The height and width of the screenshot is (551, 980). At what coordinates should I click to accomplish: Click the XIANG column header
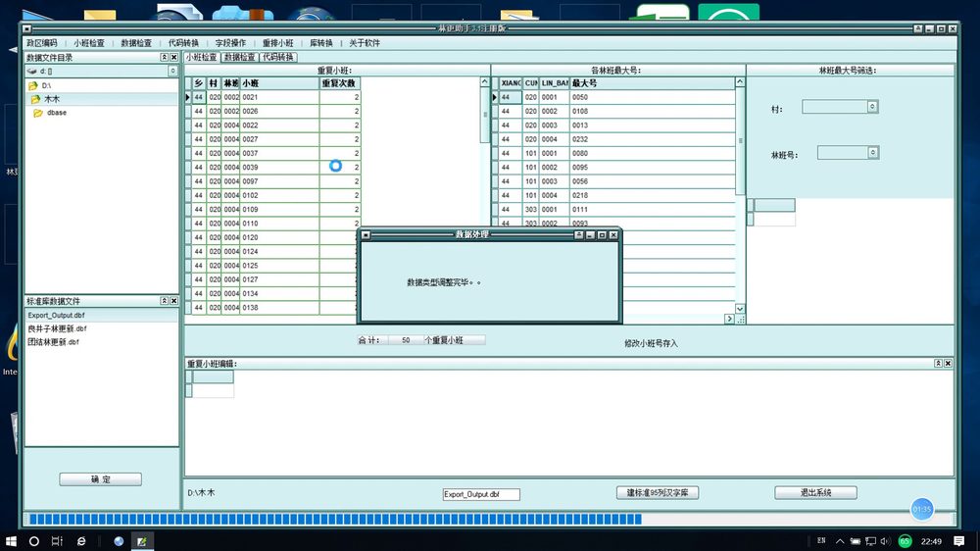click(511, 83)
